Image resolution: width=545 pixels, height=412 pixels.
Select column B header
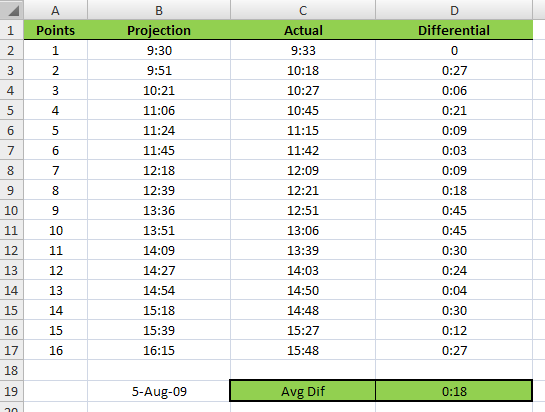point(159,10)
